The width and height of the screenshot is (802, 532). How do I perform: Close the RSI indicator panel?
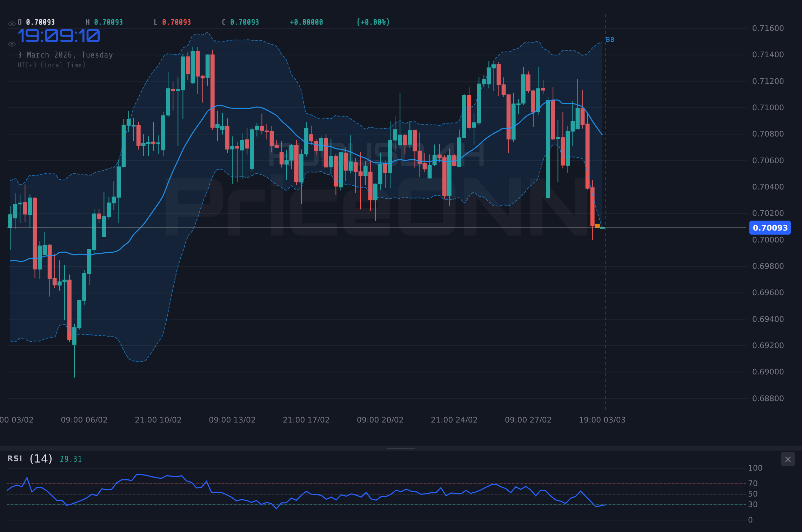coord(788,459)
